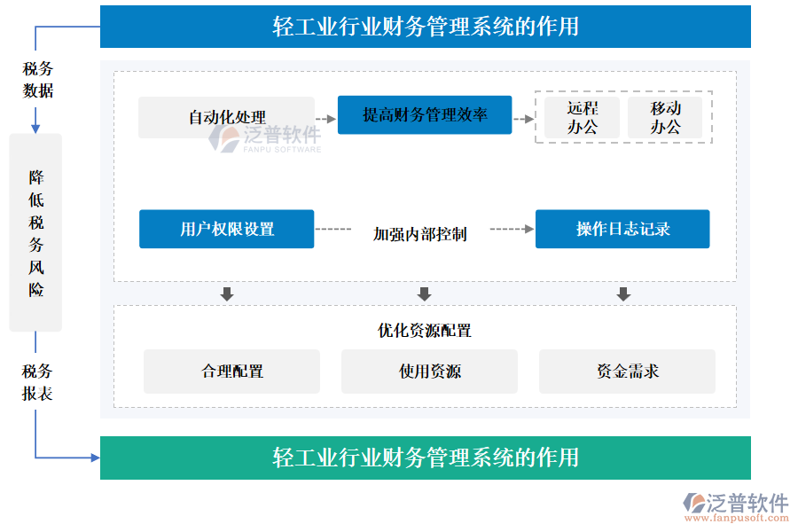Click the 资金需求 box
798x532 pixels.
coord(627,372)
